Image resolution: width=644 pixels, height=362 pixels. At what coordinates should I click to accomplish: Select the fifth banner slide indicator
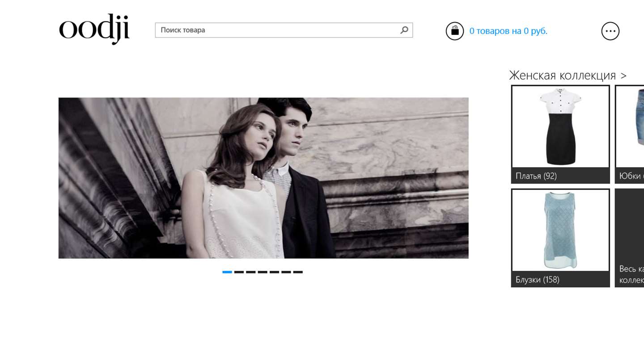click(274, 272)
